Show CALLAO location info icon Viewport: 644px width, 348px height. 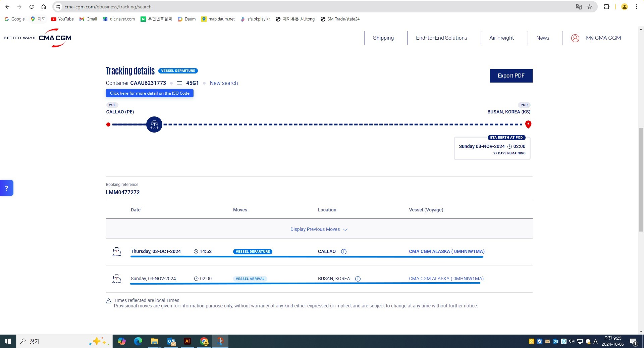344,252
